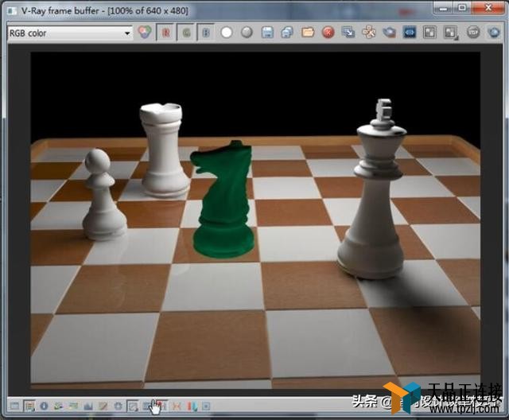Screen dimensions: 509x420
Task: Open pixel information blue info icon
Action: click(44, 406)
